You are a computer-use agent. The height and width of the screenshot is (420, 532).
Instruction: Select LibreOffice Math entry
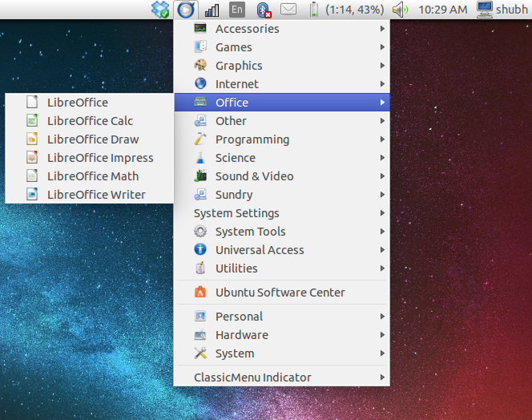(90, 176)
